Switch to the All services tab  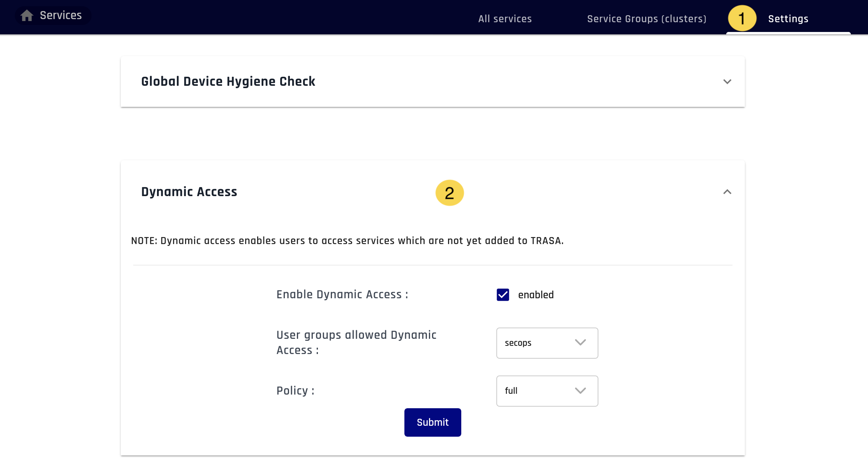(505, 18)
